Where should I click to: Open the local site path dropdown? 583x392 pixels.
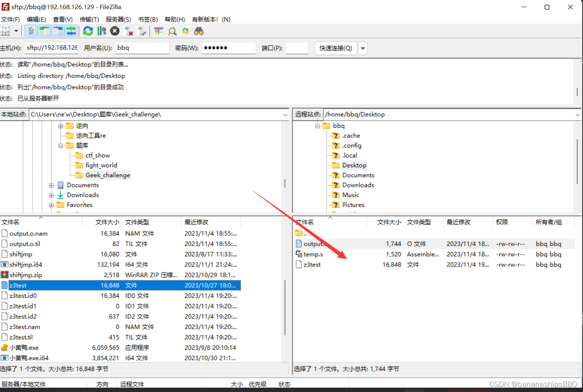point(285,115)
